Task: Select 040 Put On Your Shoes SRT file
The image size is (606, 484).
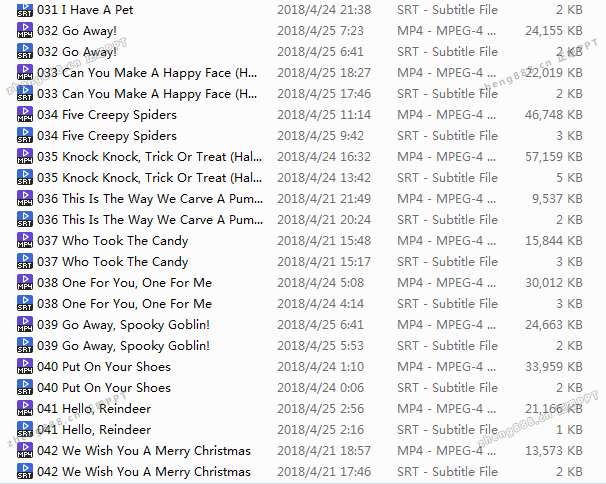Action: coord(104,387)
